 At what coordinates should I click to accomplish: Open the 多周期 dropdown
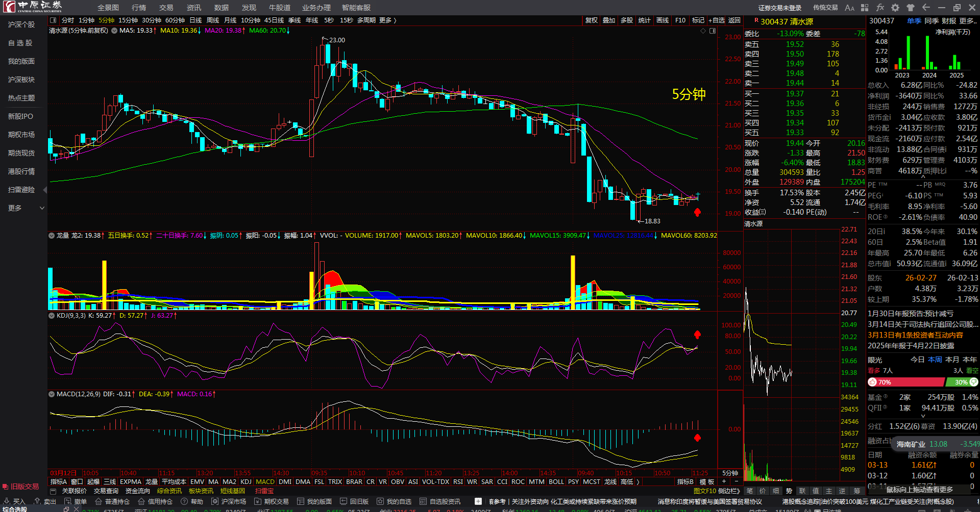(366, 20)
